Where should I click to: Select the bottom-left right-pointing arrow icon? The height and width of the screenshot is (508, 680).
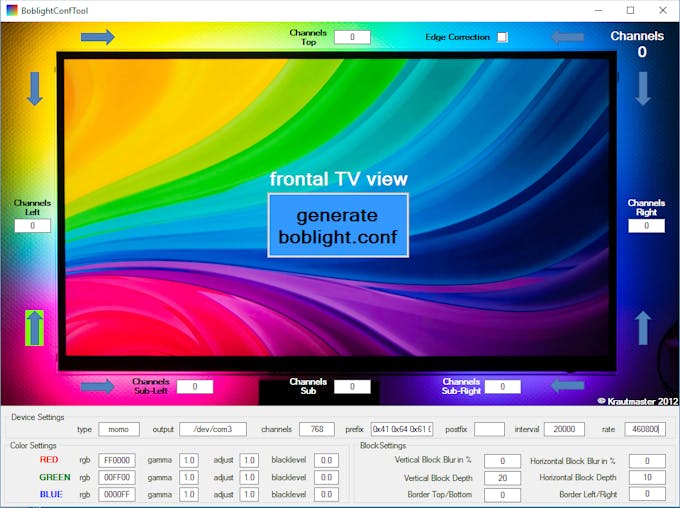(98, 386)
